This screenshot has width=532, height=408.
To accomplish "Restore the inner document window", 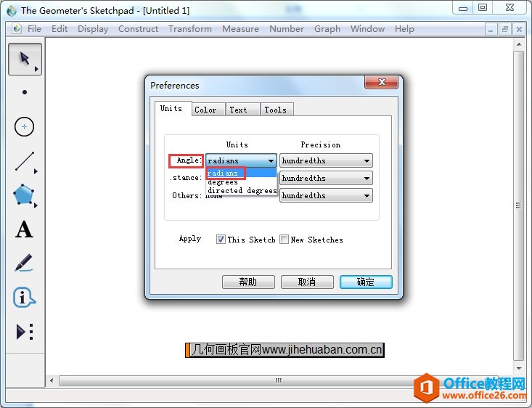I will pos(505,30).
